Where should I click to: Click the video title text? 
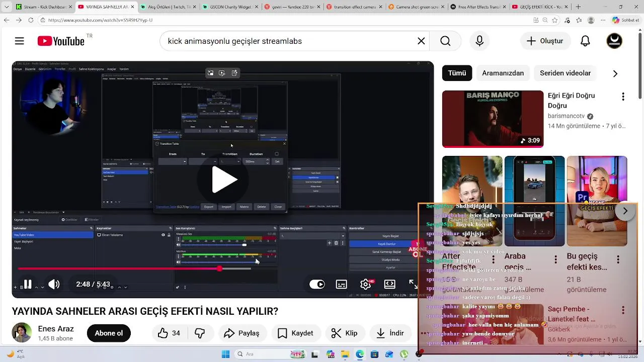pos(145,311)
